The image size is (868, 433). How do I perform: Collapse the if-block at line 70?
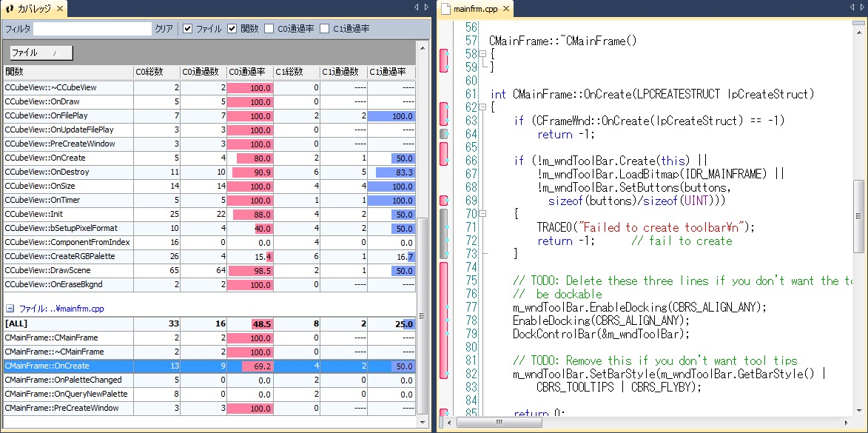coord(482,214)
